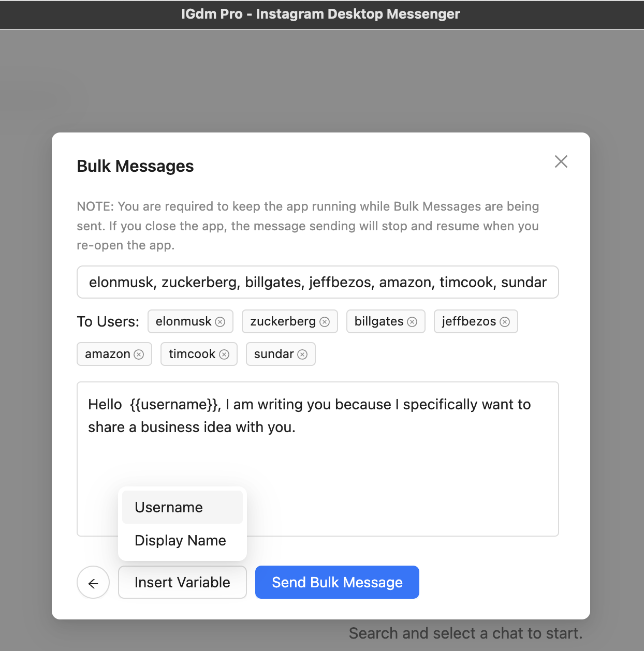This screenshot has height=651, width=644.
Task: Go back with the arrow button
Action: pos(93,583)
